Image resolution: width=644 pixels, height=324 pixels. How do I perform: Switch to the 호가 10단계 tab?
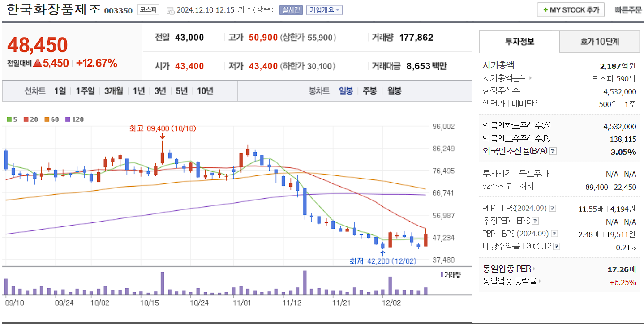(x=599, y=41)
